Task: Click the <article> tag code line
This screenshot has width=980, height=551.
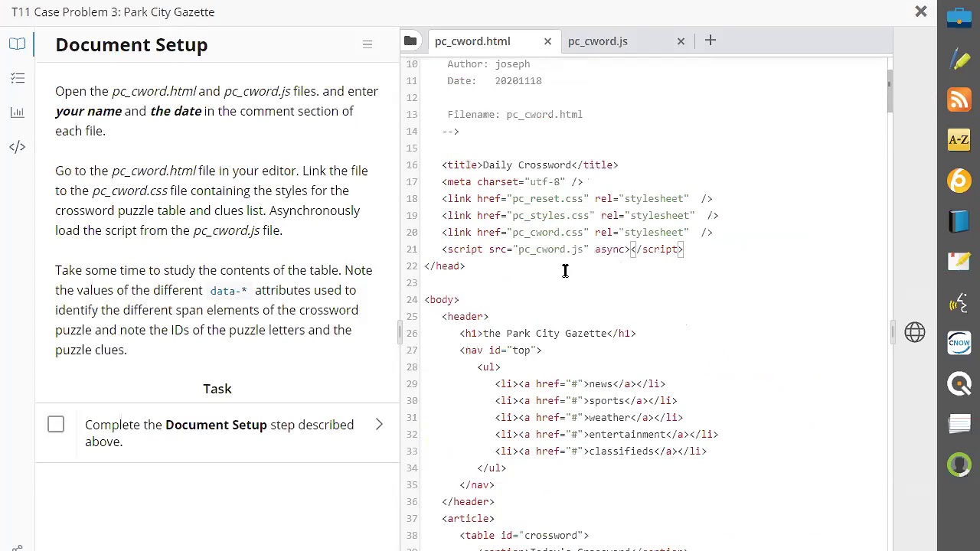Action: point(469,519)
